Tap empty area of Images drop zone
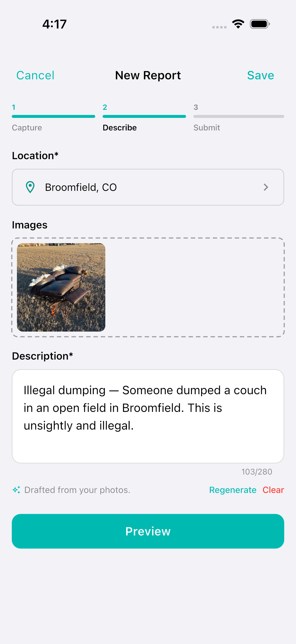This screenshot has height=644, width=296. [195, 287]
